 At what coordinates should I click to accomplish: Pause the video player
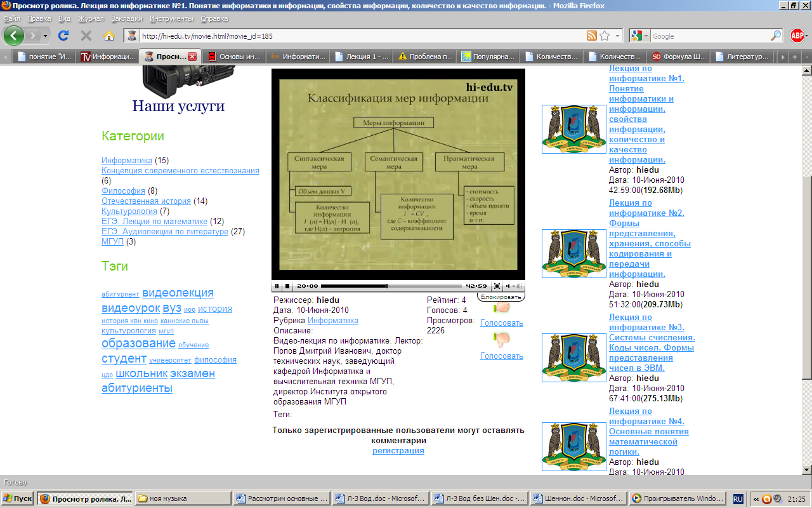[x=277, y=286]
